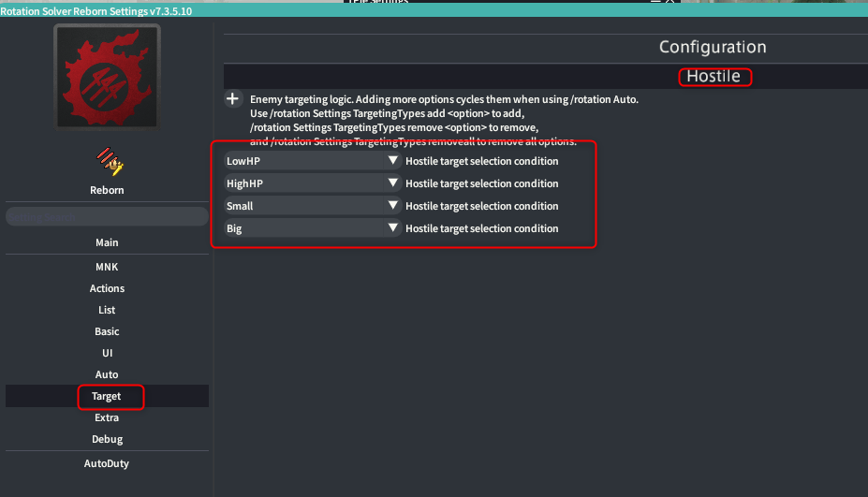Image resolution: width=868 pixels, height=497 pixels.
Task: Open the Extra settings tab
Action: tap(107, 417)
